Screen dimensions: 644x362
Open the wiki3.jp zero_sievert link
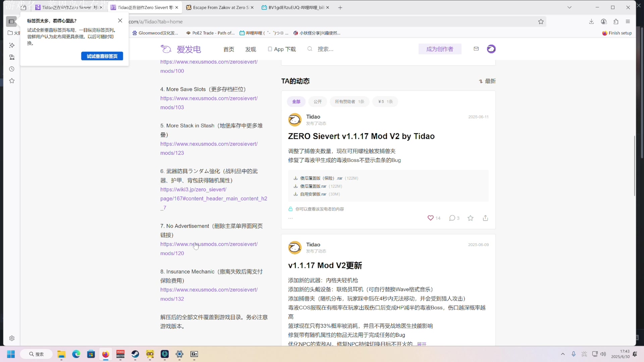(214, 198)
